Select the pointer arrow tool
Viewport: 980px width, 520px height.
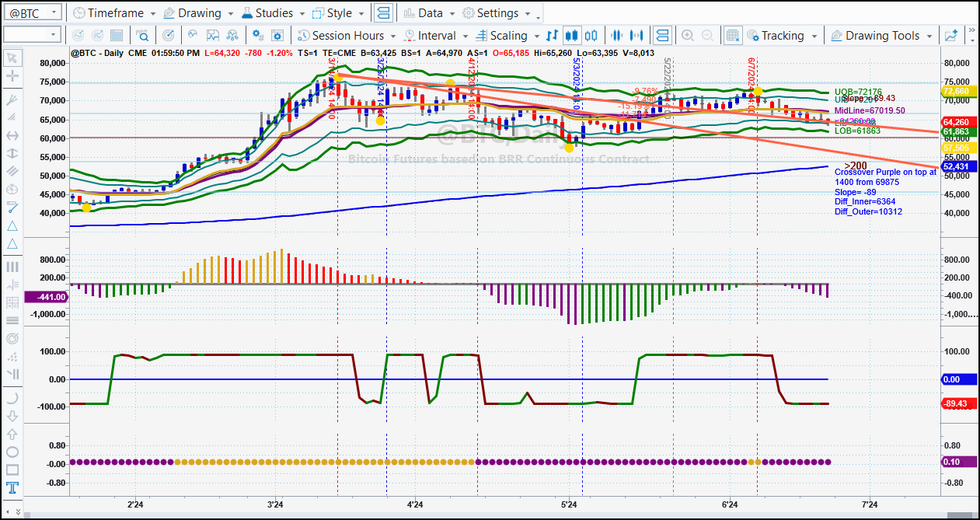[x=12, y=58]
